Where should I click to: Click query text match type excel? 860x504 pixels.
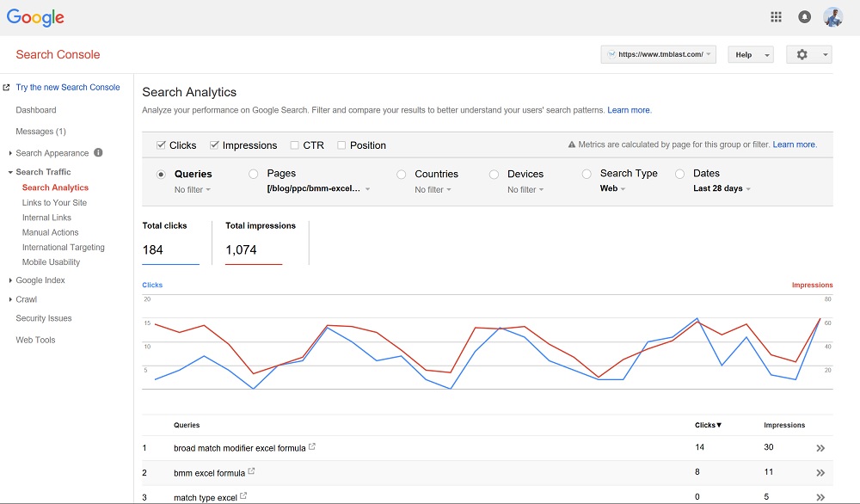(206, 497)
